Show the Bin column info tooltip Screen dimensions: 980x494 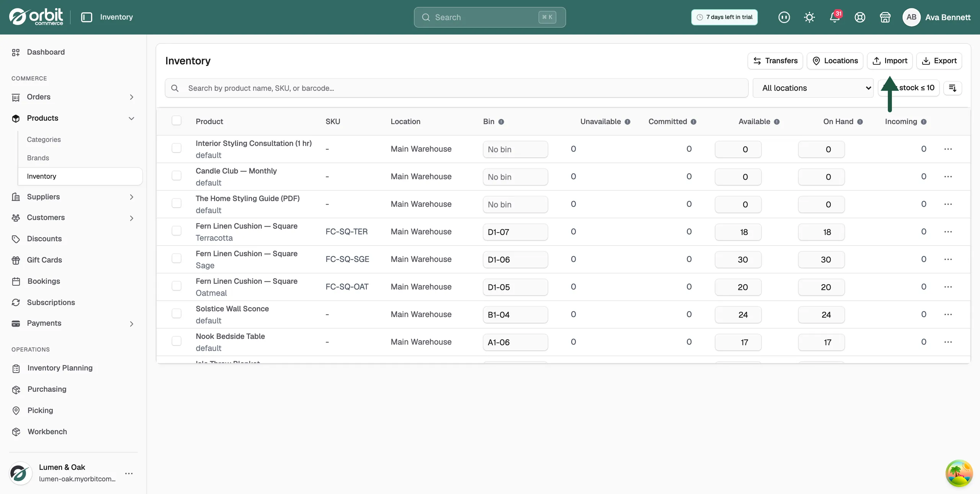click(x=501, y=122)
